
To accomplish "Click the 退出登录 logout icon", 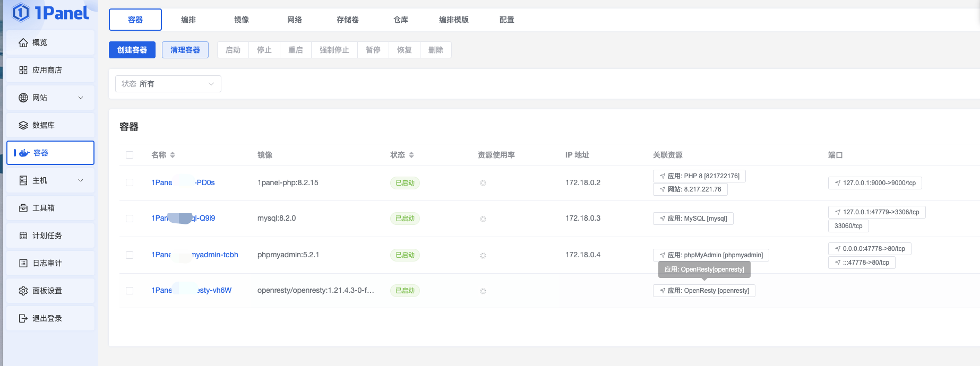I will point(23,318).
